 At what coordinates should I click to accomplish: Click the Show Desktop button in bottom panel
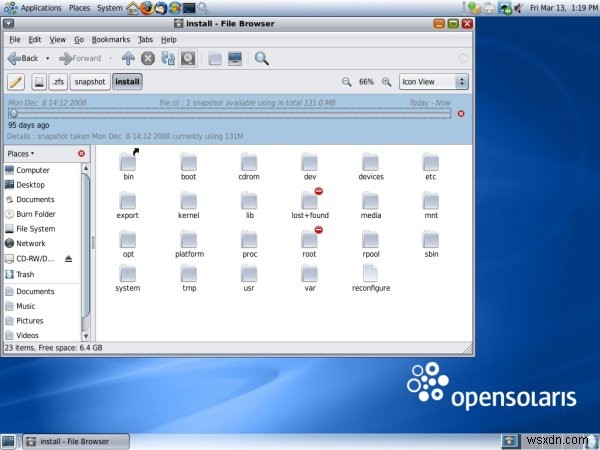[8, 441]
